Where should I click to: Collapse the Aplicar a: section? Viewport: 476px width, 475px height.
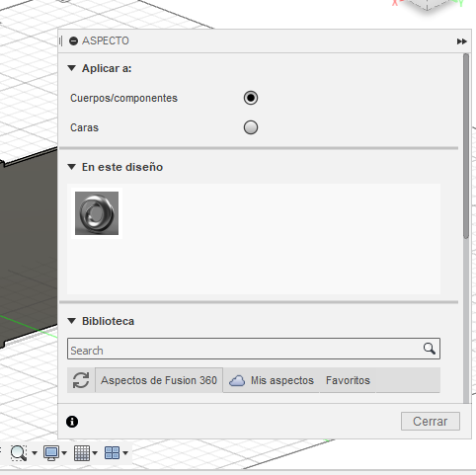click(71, 68)
